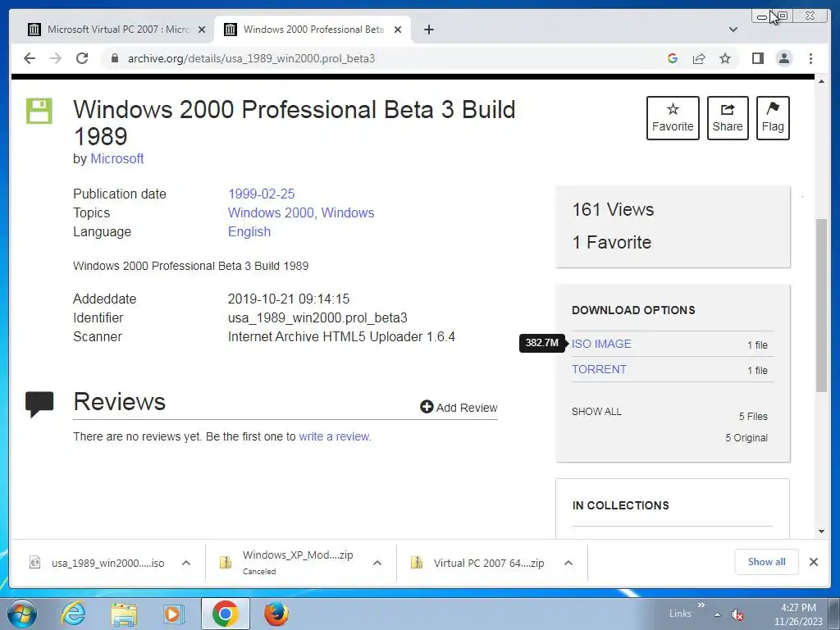This screenshot has height=630, width=840.
Task: Click the 161 Views text
Action: (x=613, y=209)
